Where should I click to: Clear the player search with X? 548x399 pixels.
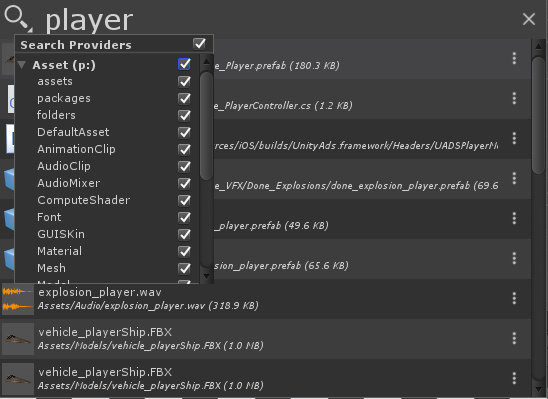tap(529, 19)
